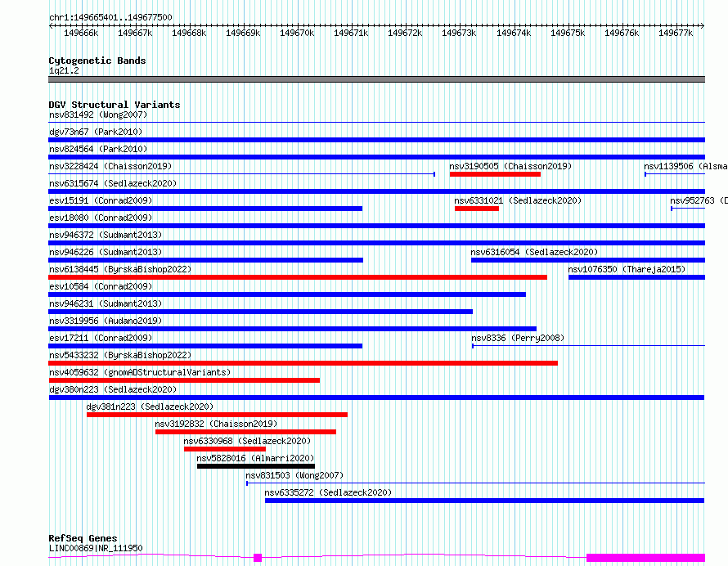Select the dgv73n67 (Park2010) variant bar
This screenshot has width=728, height=566.
click(376, 140)
